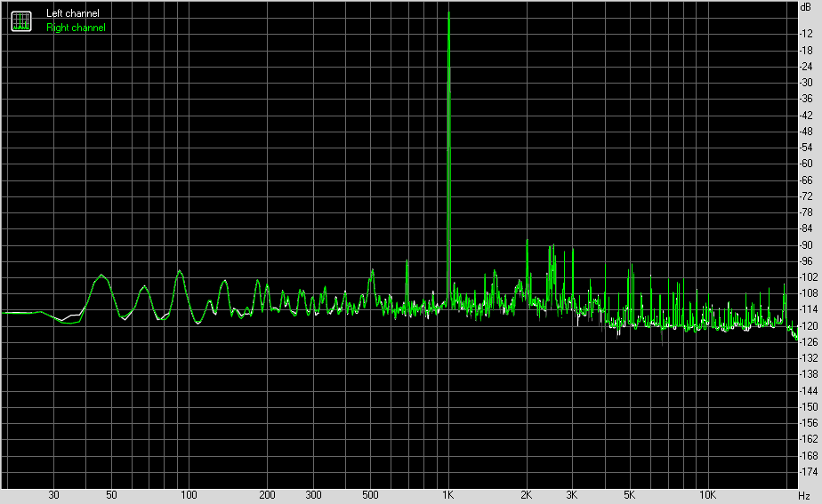Click the spectrum graph legend icon

(x=21, y=21)
